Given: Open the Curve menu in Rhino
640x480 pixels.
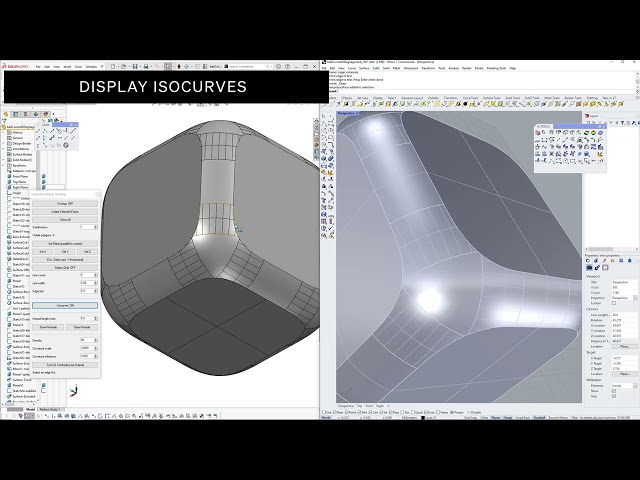Looking at the screenshot, I should (x=351, y=68).
